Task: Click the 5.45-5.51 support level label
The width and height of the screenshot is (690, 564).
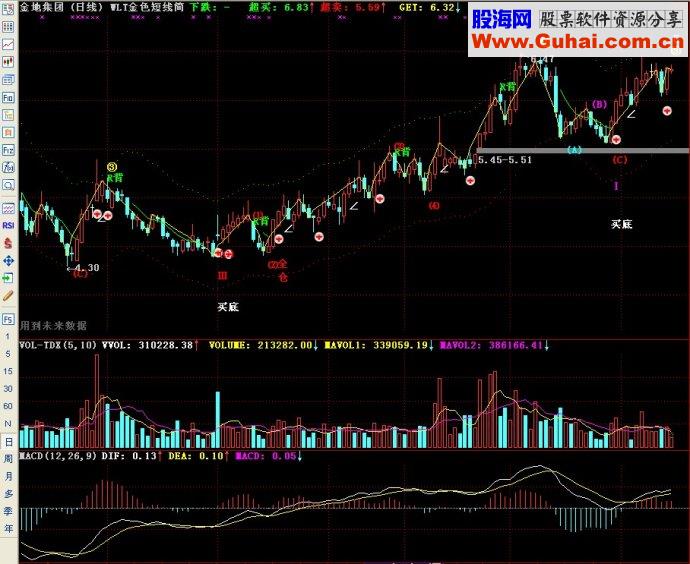Action: tap(505, 160)
